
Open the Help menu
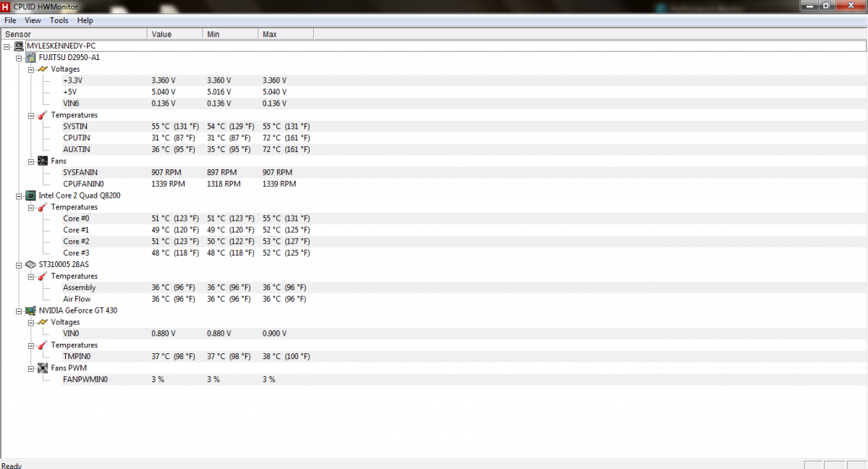(x=85, y=20)
